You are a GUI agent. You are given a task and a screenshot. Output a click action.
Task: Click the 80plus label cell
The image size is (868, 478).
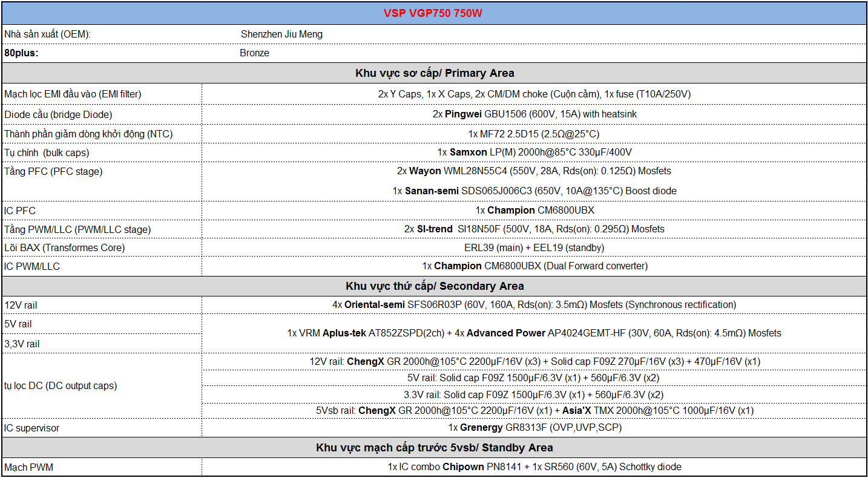[102, 53]
